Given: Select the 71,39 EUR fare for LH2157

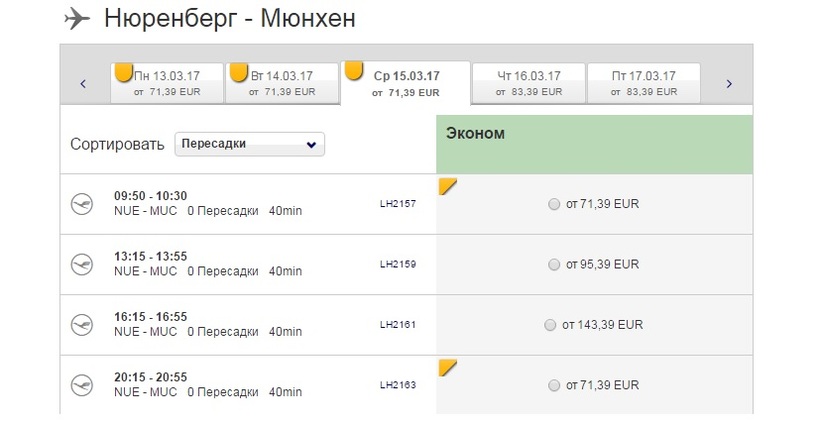Looking at the screenshot, I should pos(554,205).
